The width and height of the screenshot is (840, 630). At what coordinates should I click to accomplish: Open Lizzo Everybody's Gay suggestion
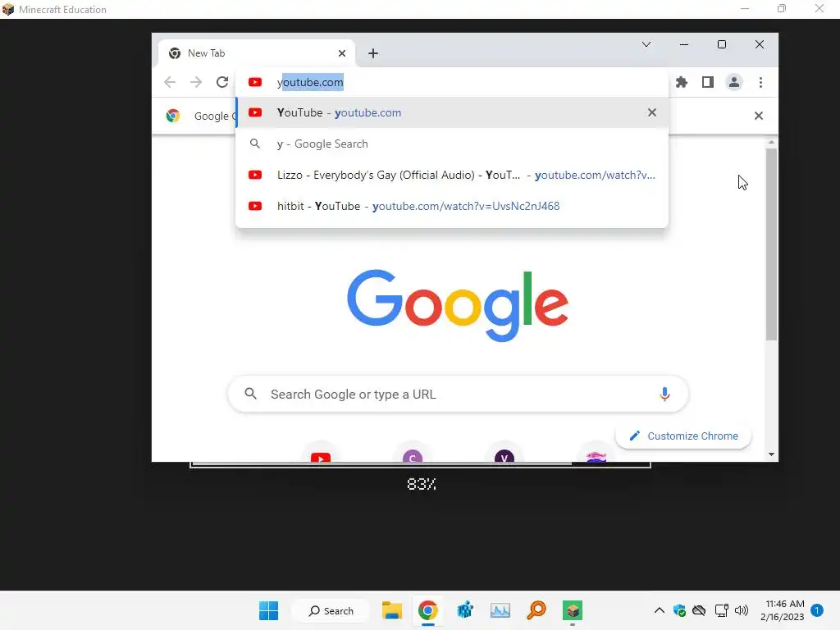tap(452, 175)
